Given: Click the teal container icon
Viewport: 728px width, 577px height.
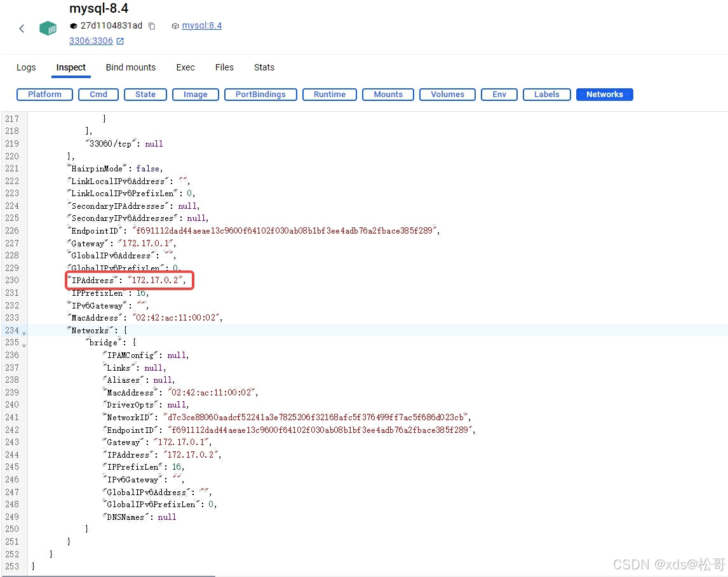Looking at the screenshot, I should coord(48,29).
